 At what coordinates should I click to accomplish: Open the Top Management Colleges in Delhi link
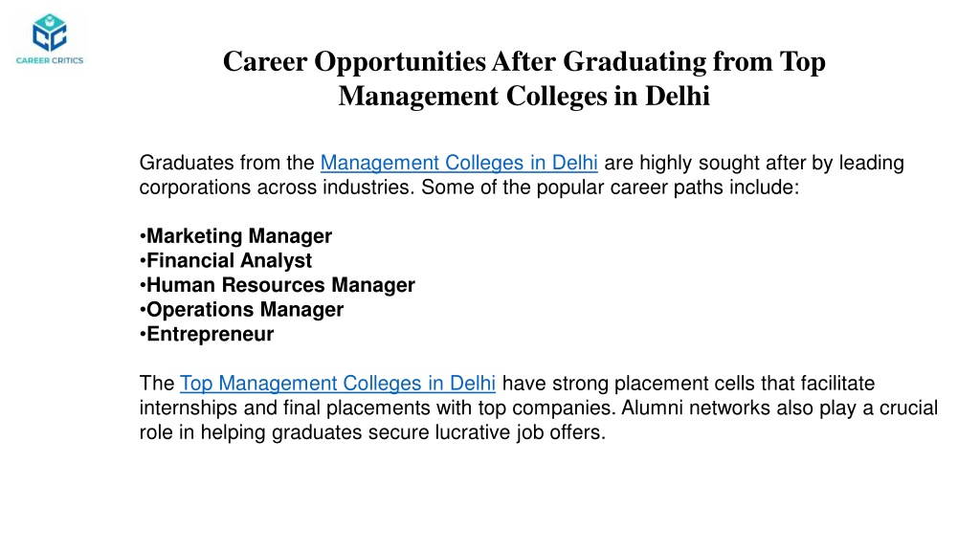tap(338, 383)
